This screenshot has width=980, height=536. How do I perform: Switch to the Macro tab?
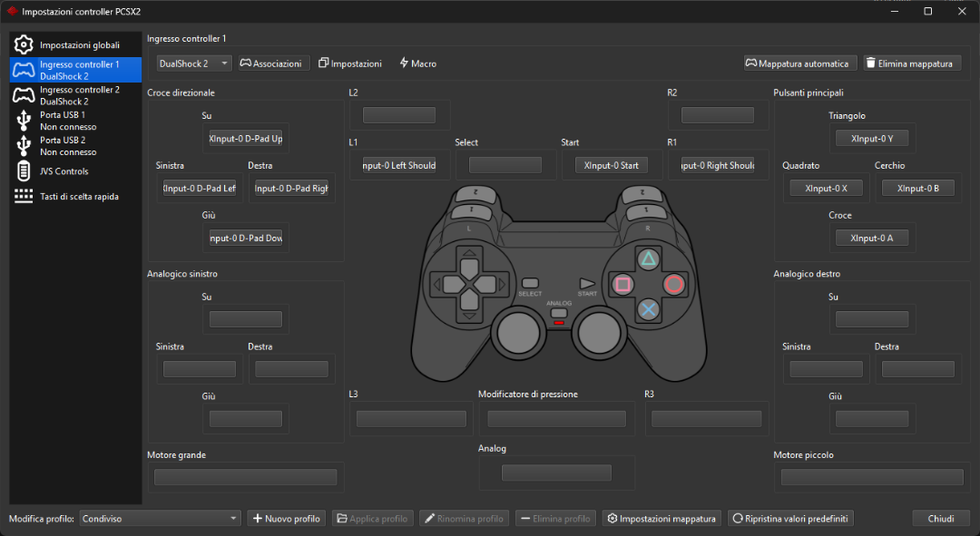click(418, 63)
